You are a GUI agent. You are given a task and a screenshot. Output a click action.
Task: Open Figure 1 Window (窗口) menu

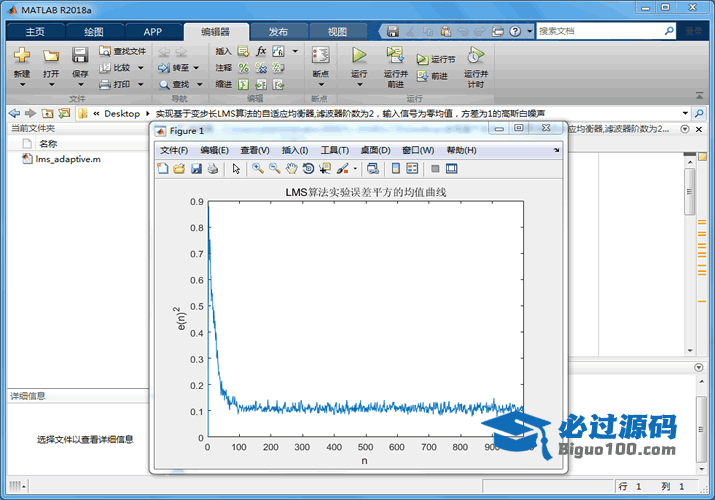(x=418, y=150)
